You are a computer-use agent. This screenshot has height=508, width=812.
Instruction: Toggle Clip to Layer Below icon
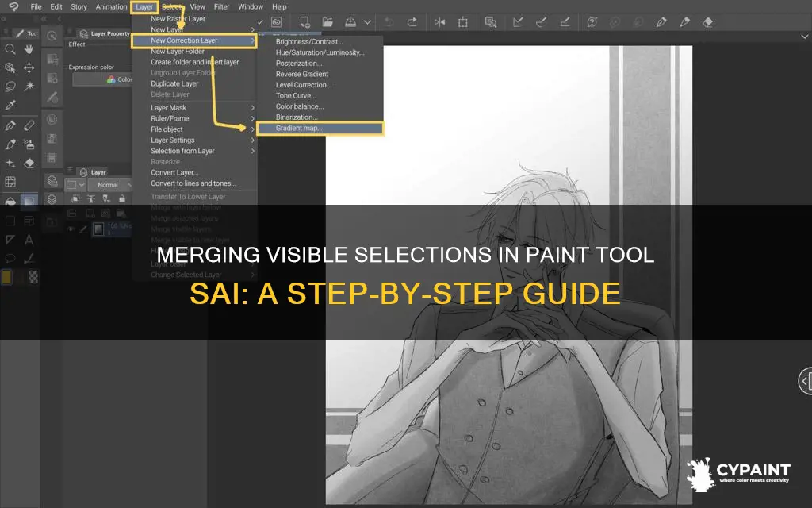pyautogui.click(x=75, y=198)
